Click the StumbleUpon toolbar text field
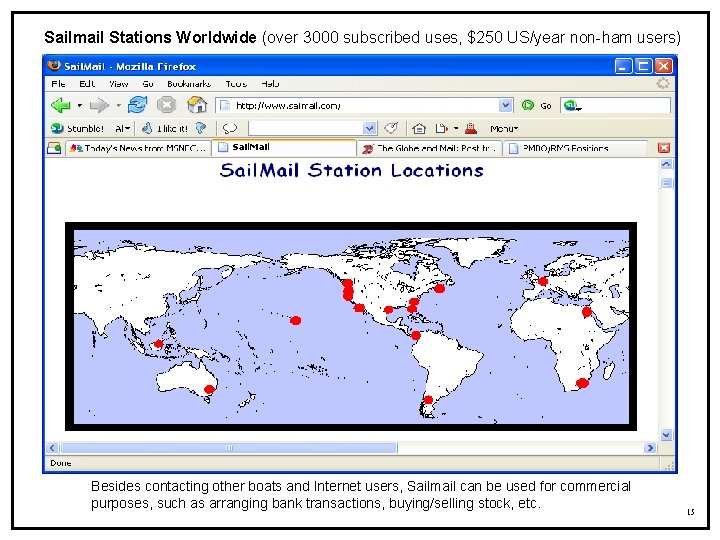Screen dimensions: 720x540 306,128
